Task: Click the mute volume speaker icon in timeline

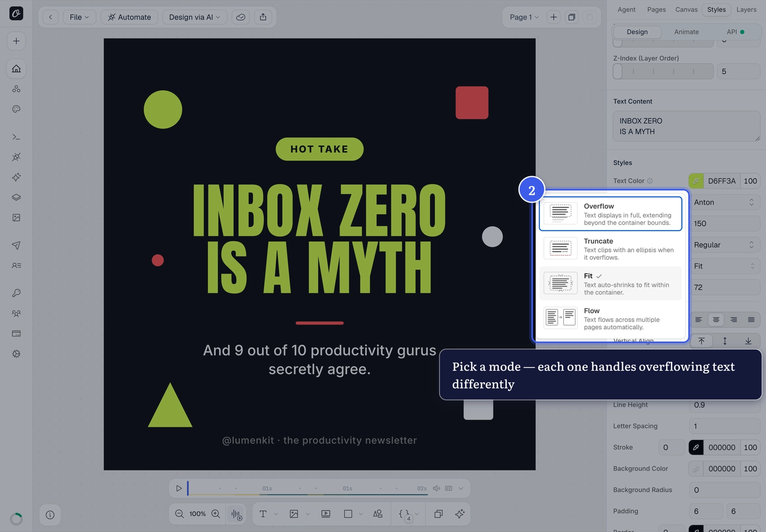Action: [x=437, y=488]
